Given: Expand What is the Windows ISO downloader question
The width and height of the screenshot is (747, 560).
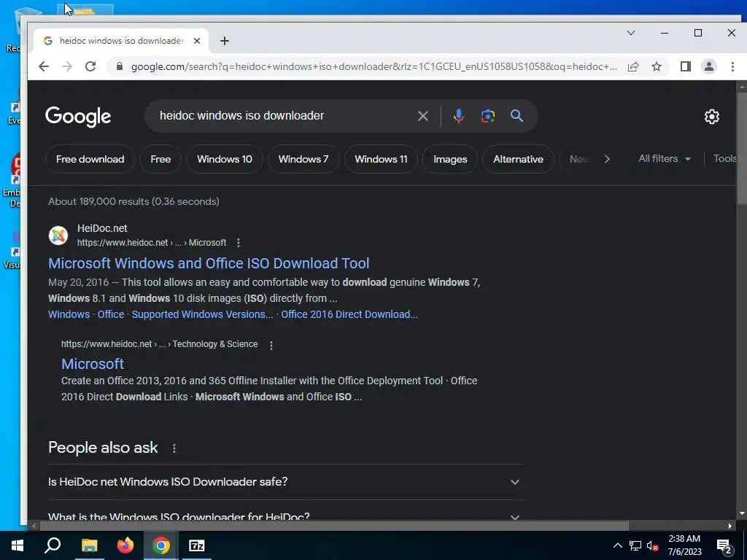Looking at the screenshot, I should coord(286,517).
